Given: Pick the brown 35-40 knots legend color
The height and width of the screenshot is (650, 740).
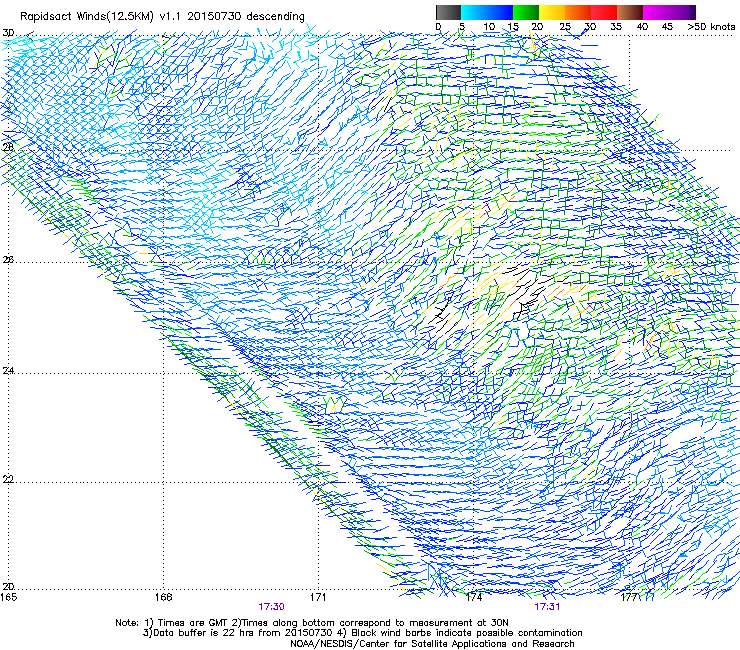Looking at the screenshot, I should [630, 12].
